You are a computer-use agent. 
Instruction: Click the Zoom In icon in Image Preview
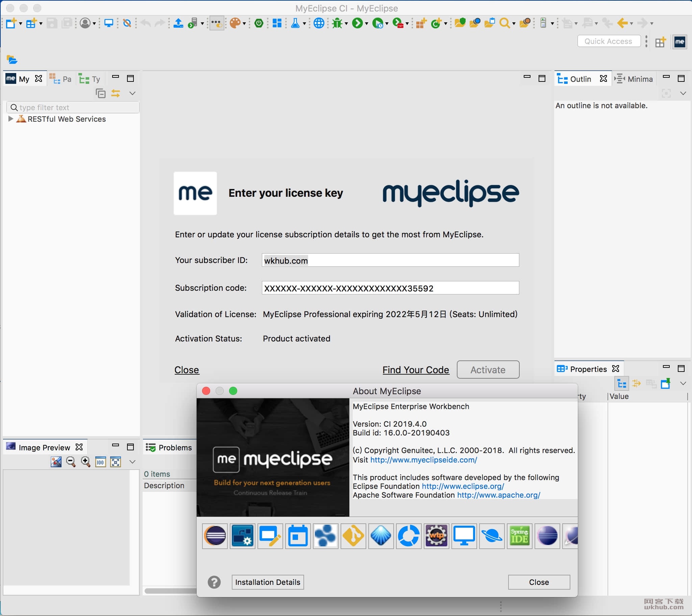click(85, 462)
